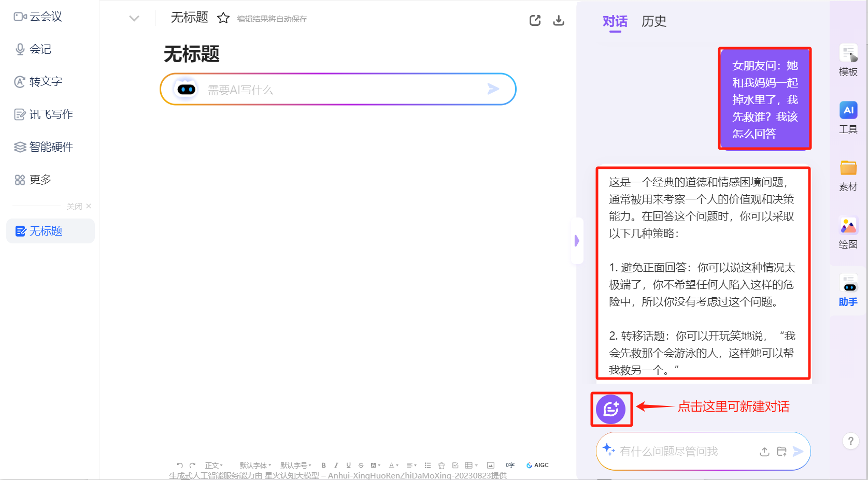The image size is (868, 480).
Task: Open the help question mark button
Action: pyautogui.click(x=850, y=441)
